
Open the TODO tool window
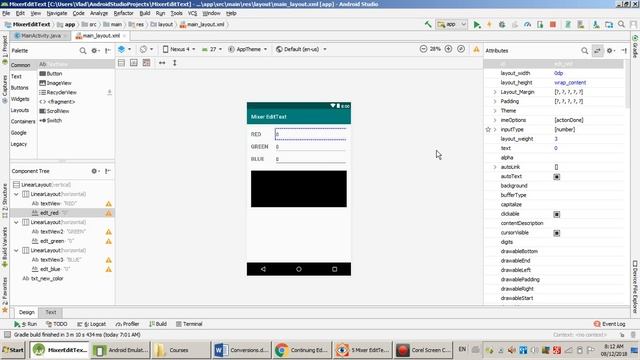point(57,324)
